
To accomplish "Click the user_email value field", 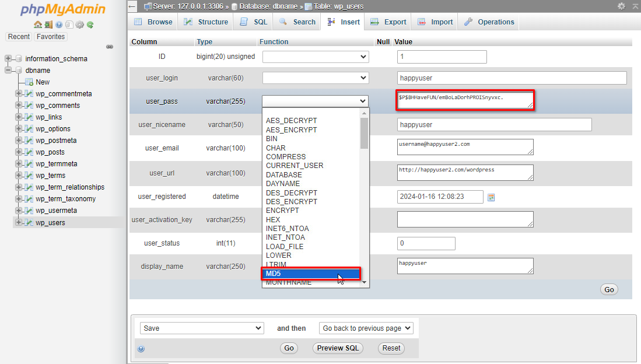I will [x=465, y=147].
